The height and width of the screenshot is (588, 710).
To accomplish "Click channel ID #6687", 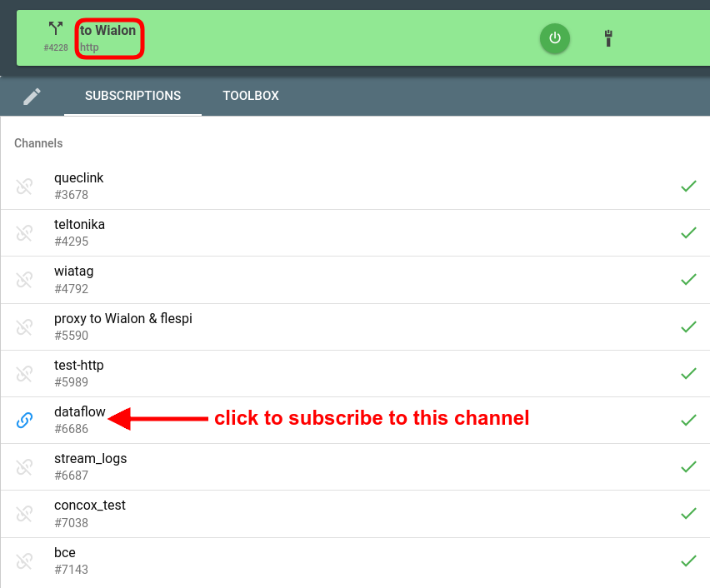I will click(71, 476).
